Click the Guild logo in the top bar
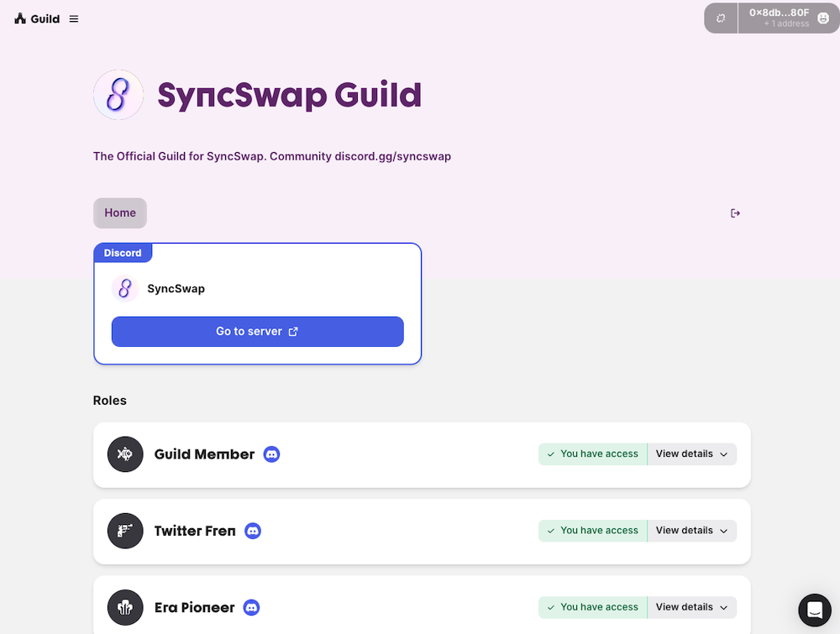This screenshot has width=840, height=634. tap(19, 18)
